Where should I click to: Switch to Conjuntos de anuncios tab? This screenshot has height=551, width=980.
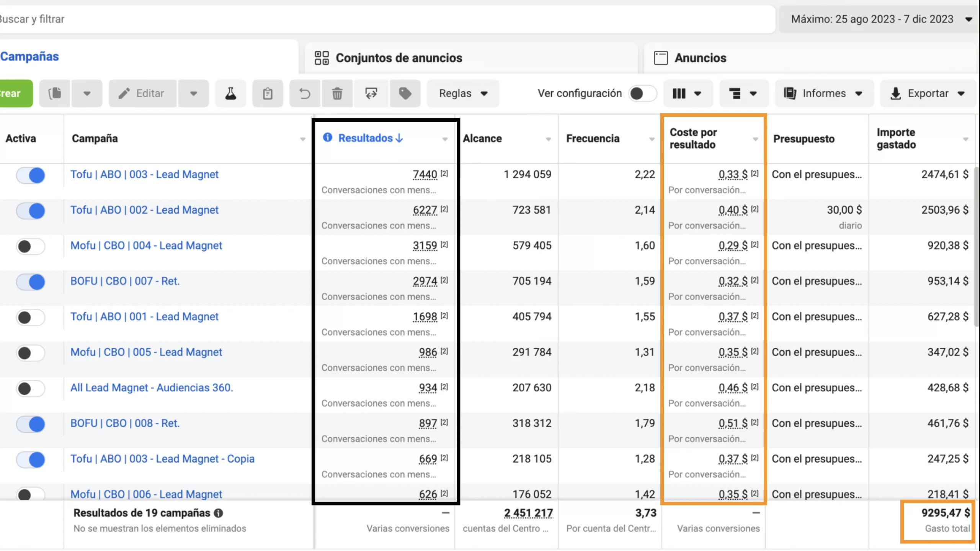(399, 58)
